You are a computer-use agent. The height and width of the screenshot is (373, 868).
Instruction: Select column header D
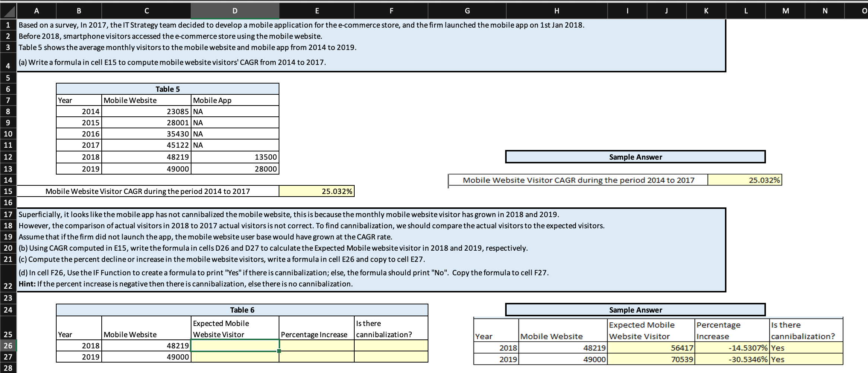click(234, 10)
